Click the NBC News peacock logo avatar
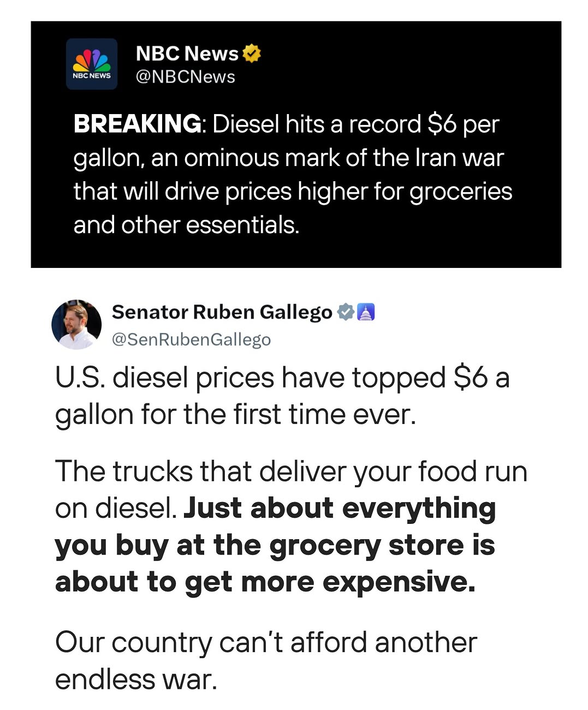The width and height of the screenshot is (588, 710). [92, 64]
